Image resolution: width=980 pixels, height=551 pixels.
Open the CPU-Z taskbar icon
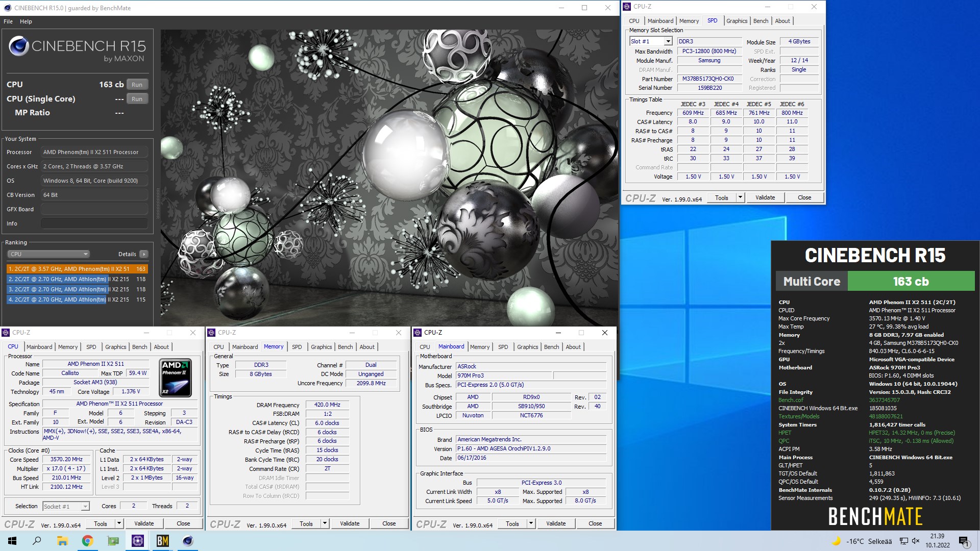pyautogui.click(x=138, y=541)
